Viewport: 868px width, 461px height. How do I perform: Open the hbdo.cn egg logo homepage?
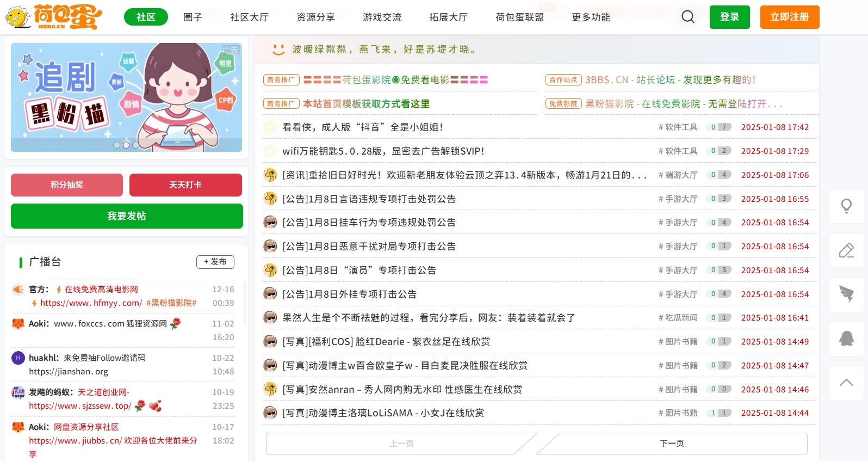click(54, 17)
